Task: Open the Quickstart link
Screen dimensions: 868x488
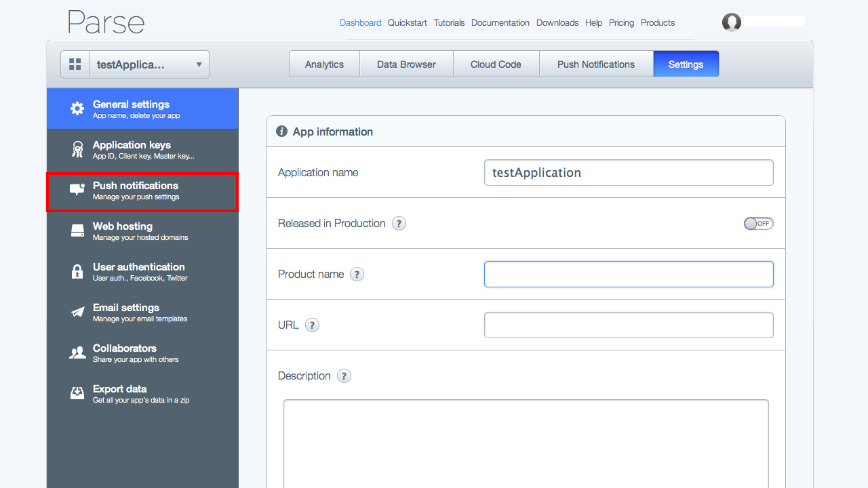Action: tap(408, 22)
